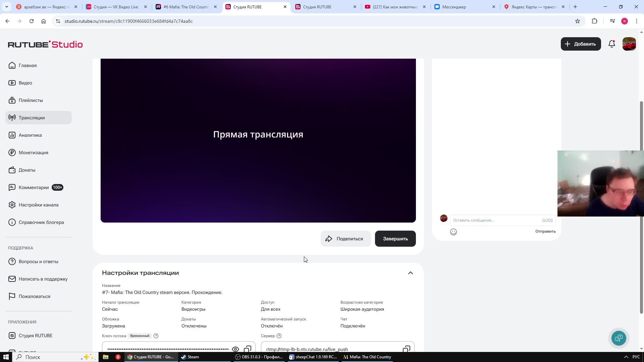Viewport: 644px width, 362px height.
Task: Click the stream key help question icon
Action: point(156,336)
